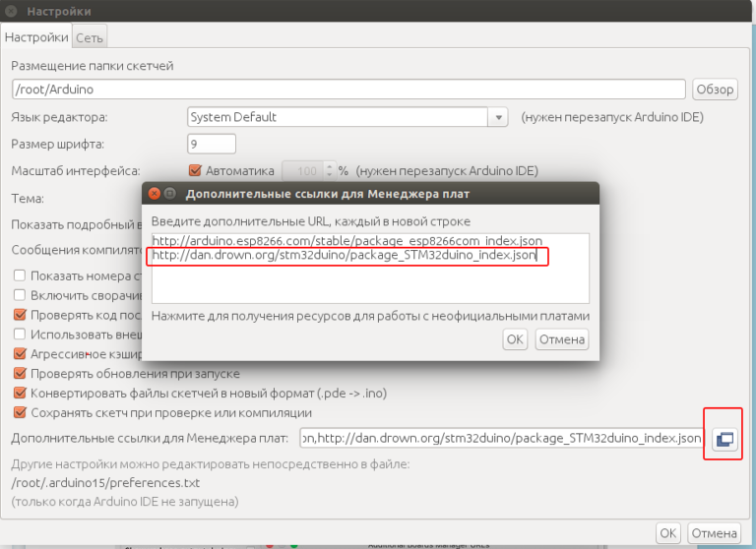The width and height of the screenshot is (756, 549).
Task: Toggle Конвертировать файлы скетчей в новый формат
Action: [x=20, y=394]
